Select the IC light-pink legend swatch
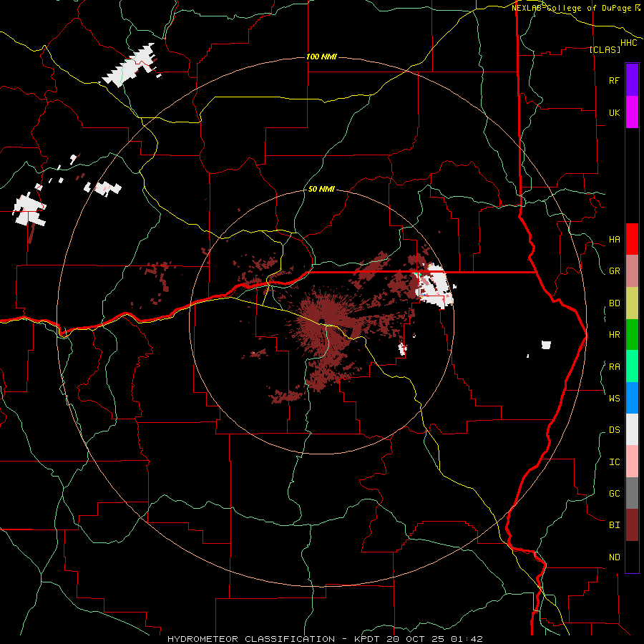Viewport: 644px width, 644px height. 632,462
